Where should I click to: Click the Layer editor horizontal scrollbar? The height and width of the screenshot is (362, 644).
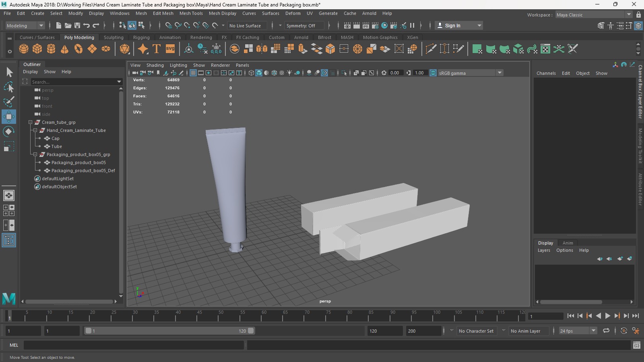tap(571, 302)
